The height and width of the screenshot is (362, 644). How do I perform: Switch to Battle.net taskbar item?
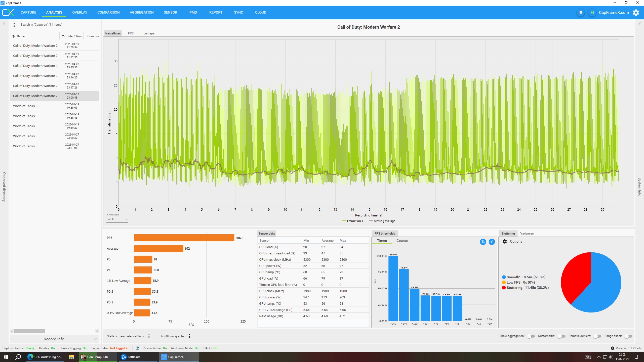pyautogui.click(x=138, y=357)
